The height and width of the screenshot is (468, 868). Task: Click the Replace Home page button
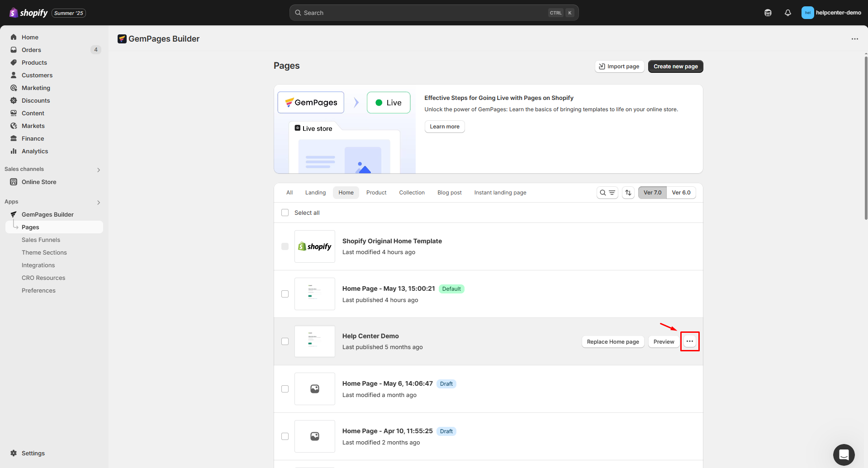[612, 342]
